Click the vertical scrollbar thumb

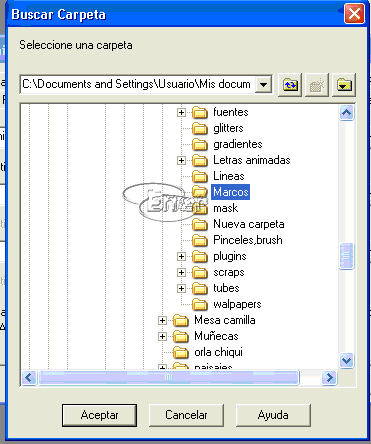point(347,256)
